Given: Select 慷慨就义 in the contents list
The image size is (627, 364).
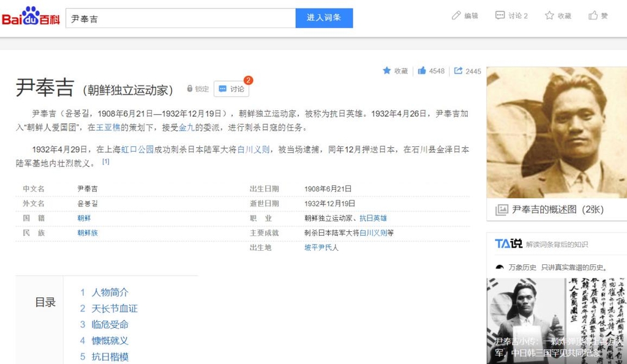Looking at the screenshot, I should pos(110,341).
